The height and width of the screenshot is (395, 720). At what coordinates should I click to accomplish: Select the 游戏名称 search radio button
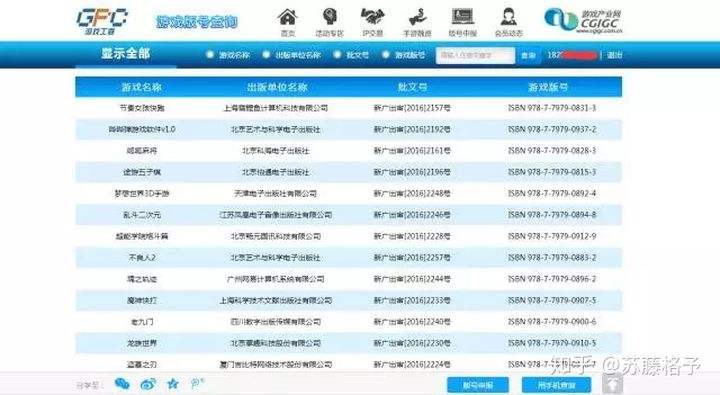210,55
